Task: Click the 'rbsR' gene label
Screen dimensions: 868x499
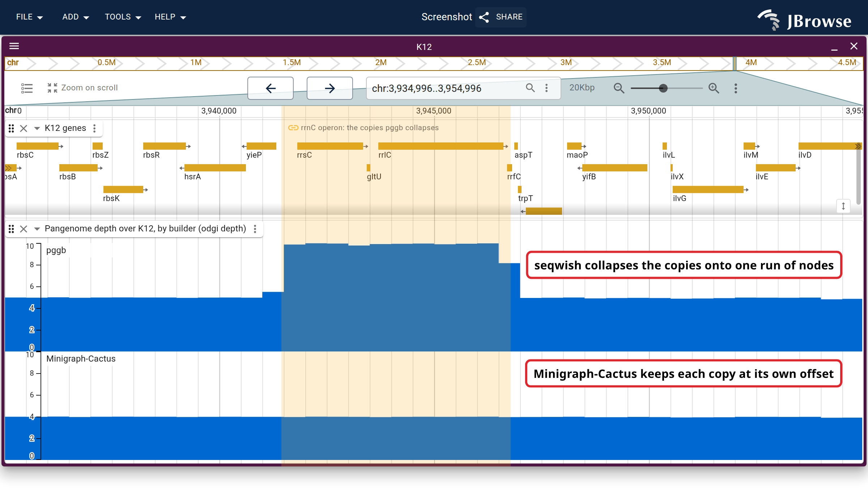Action: click(x=151, y=155)
